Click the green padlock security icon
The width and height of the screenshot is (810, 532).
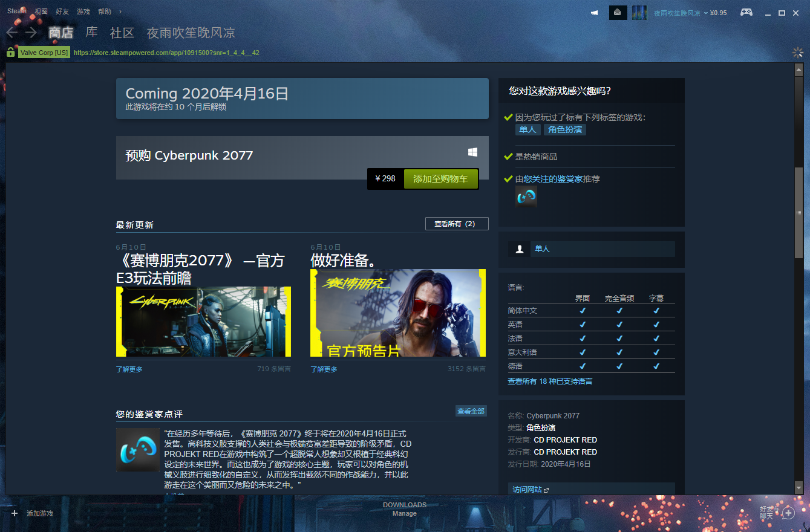click(x=11, y=53)
